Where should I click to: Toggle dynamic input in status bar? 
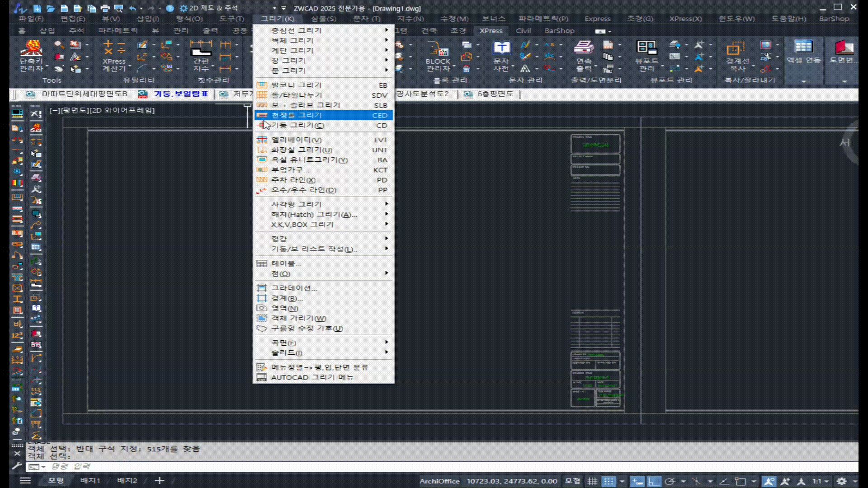click(637, 481)
